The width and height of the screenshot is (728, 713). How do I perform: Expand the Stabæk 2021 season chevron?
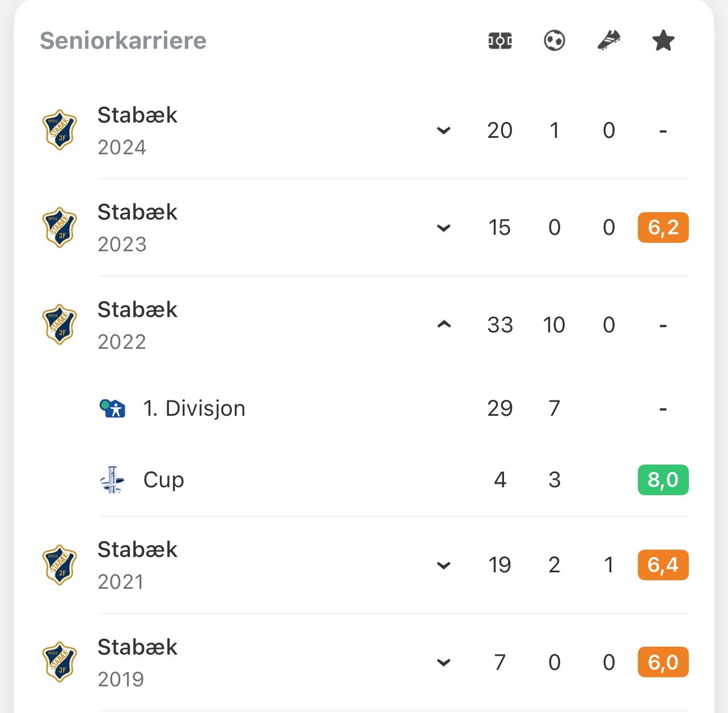(444, 565)
